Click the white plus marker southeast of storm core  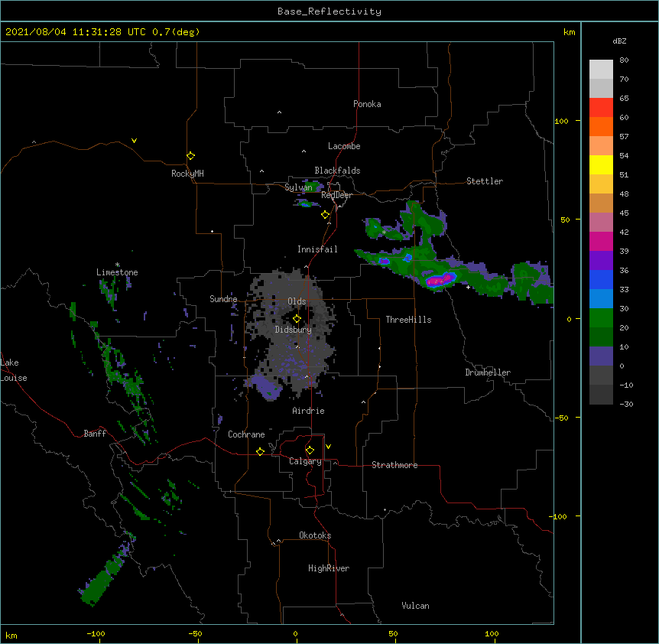(x=468, y=287)
